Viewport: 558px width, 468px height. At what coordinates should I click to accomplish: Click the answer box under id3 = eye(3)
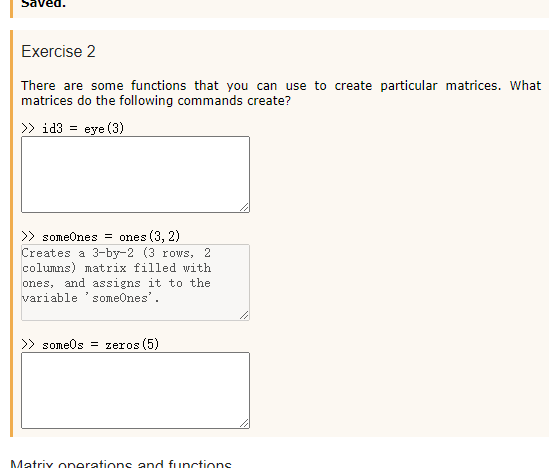135,174
